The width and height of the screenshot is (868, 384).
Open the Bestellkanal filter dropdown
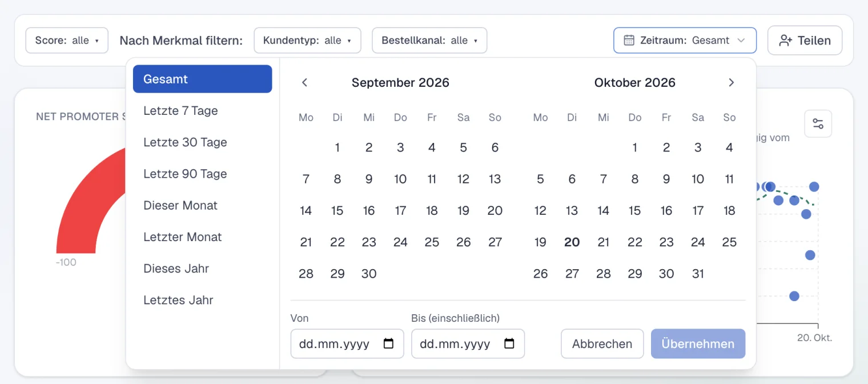(x=429, y=41)
